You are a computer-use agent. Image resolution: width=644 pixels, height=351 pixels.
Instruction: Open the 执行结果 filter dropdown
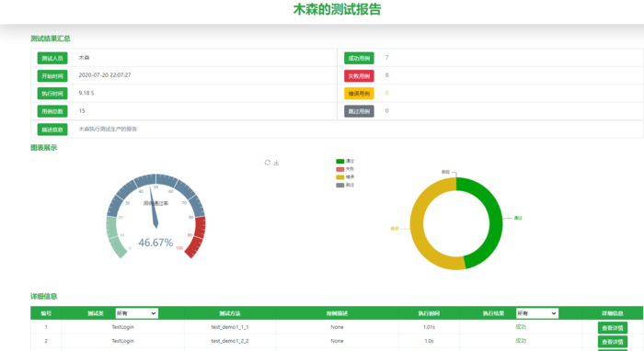pyautogui.click(x=536, y=313)
